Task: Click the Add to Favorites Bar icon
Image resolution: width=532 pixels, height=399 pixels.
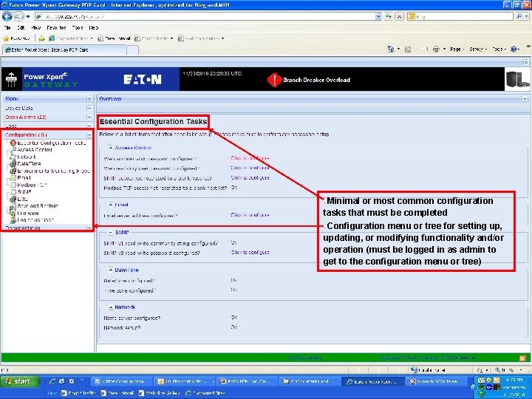Action: click(x=41, y=38)
